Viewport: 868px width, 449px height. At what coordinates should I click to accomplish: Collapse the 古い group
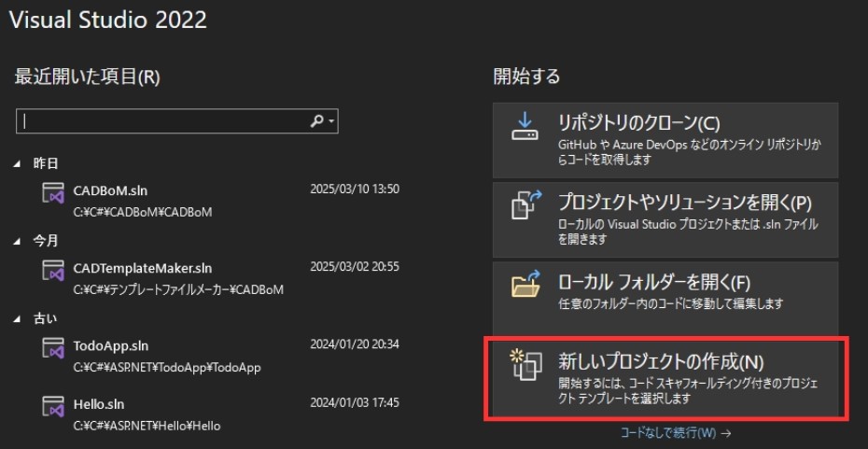18,319
